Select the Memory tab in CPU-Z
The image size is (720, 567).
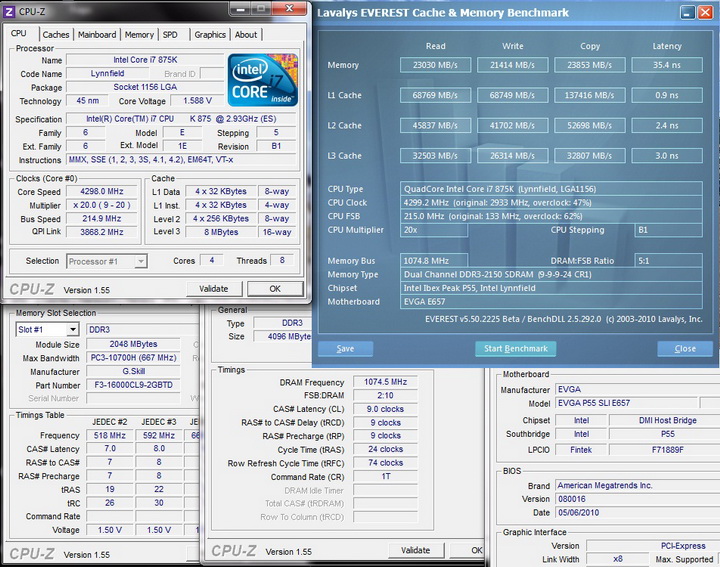pyautogui.click(x=139, y=34)
